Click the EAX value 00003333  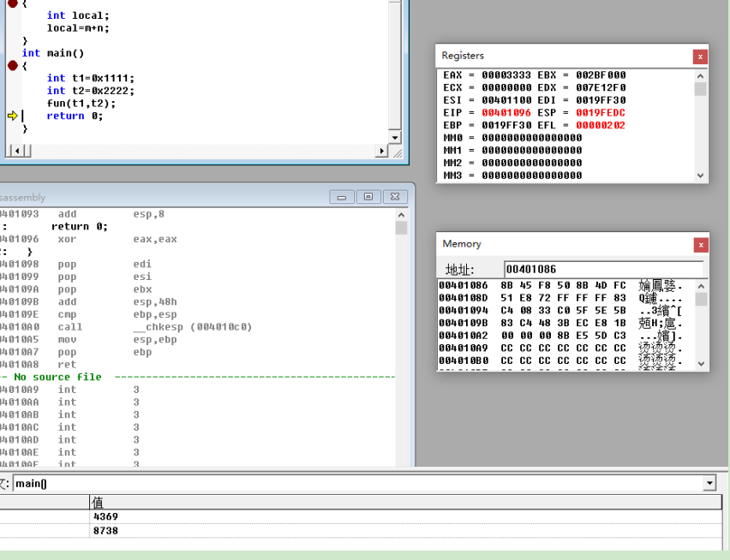[506, 75]
